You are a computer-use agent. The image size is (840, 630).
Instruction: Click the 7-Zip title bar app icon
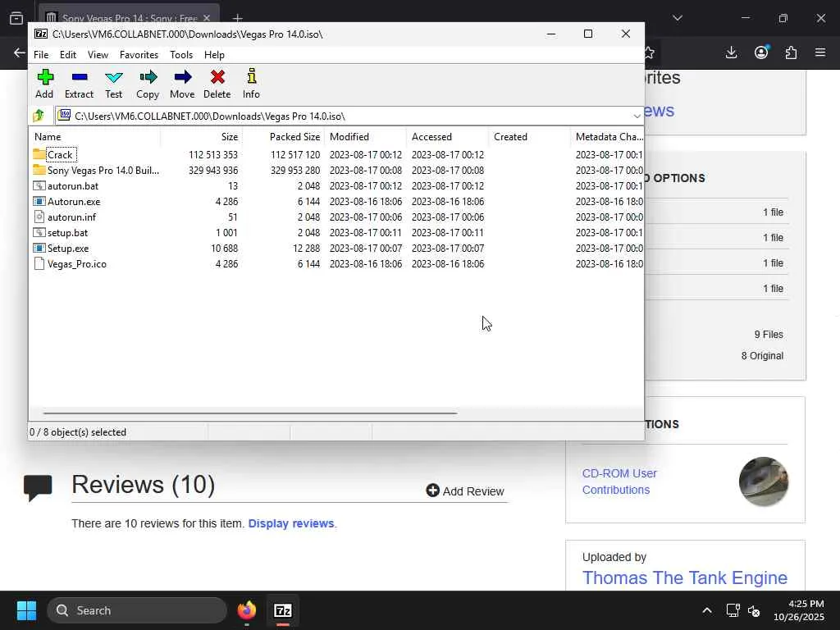[41, 34]
